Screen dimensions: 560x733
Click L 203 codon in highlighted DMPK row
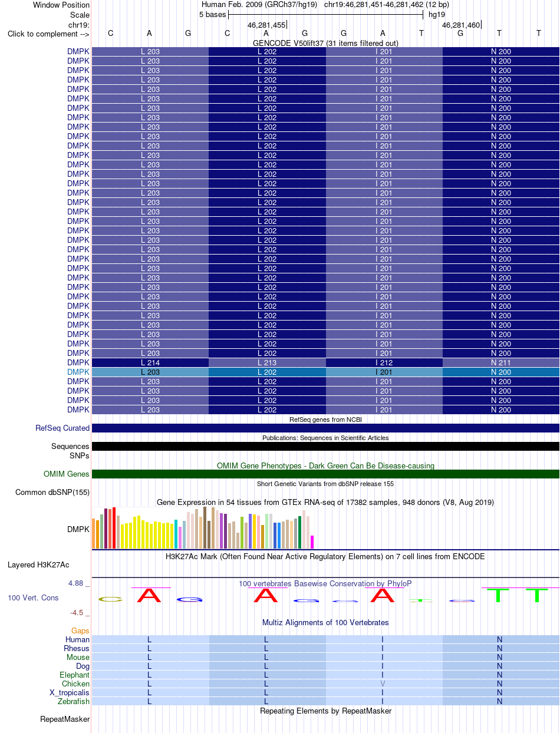[150, 372]
